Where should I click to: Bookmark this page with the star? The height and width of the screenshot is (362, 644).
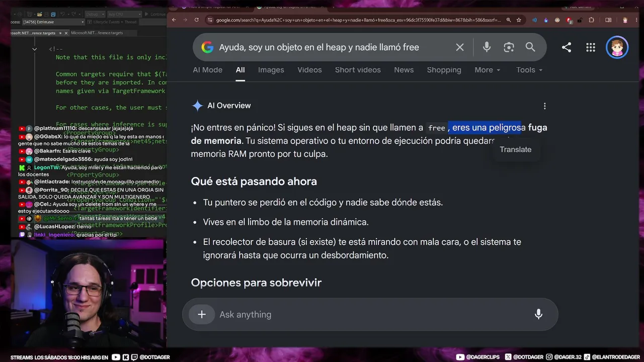pos(519,20)
